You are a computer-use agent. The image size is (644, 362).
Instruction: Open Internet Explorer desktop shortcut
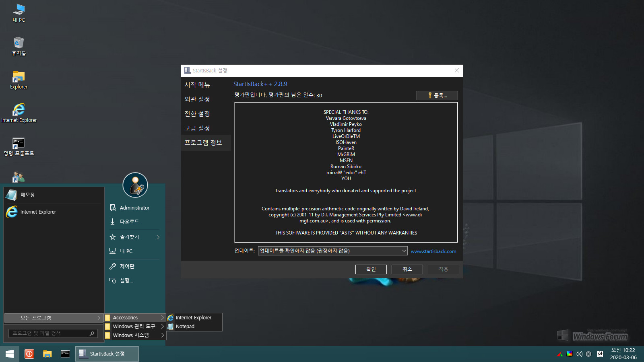click(x=19, y=113)
